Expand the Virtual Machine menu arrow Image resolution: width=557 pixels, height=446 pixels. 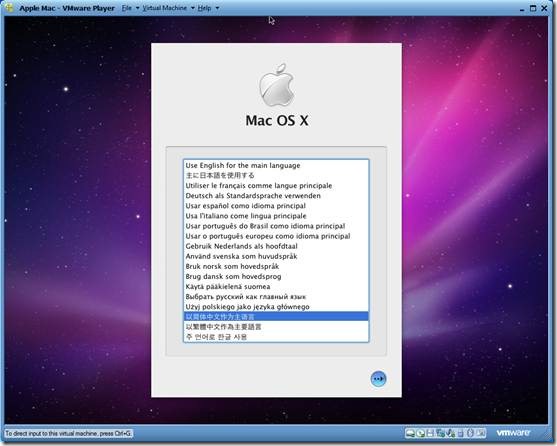pos(193,8)
